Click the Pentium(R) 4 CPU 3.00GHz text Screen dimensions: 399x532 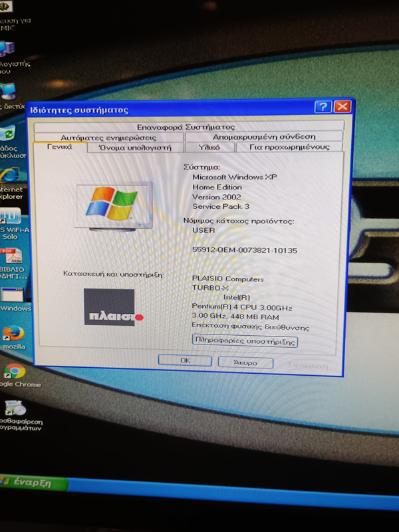[x=242, y=307]
